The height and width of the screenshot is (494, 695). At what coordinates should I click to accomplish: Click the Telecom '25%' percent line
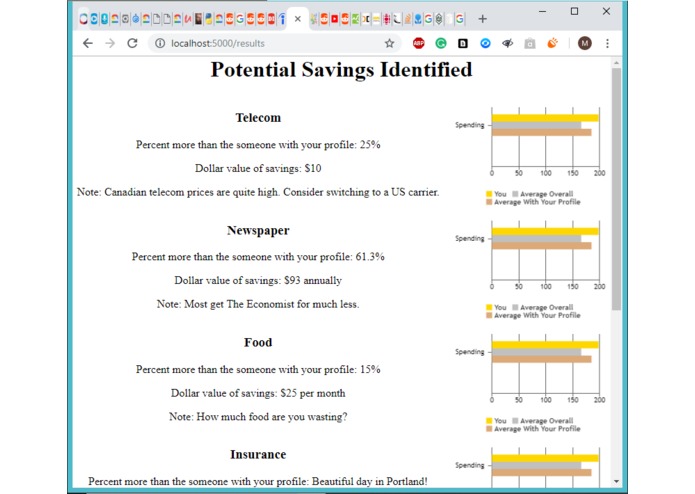258,145
